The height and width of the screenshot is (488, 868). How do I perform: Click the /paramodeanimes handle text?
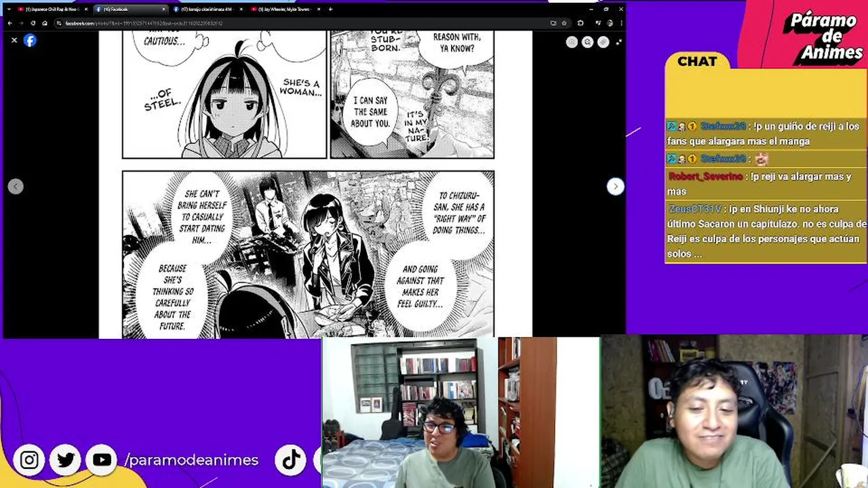pos(191,460)
